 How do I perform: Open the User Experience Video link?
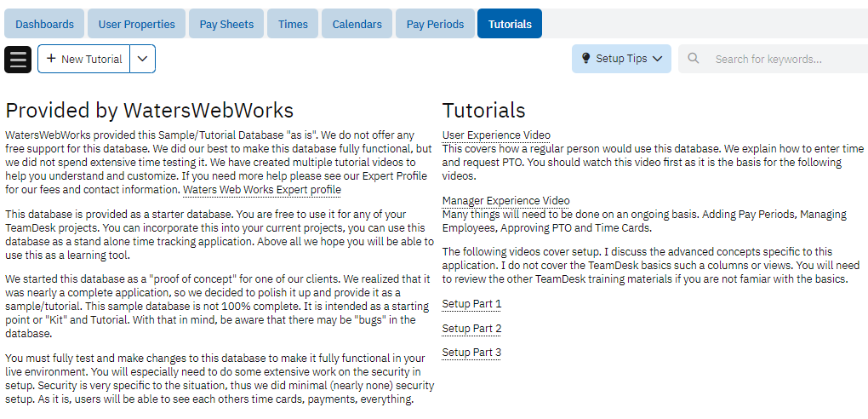click(x=496, y=135)
